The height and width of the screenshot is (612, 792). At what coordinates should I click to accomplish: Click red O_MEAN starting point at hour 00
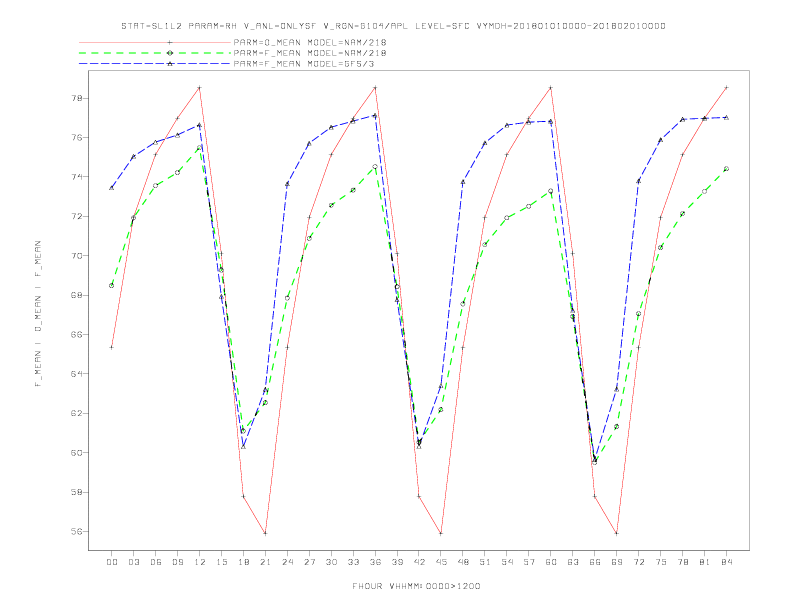point(112,347)
